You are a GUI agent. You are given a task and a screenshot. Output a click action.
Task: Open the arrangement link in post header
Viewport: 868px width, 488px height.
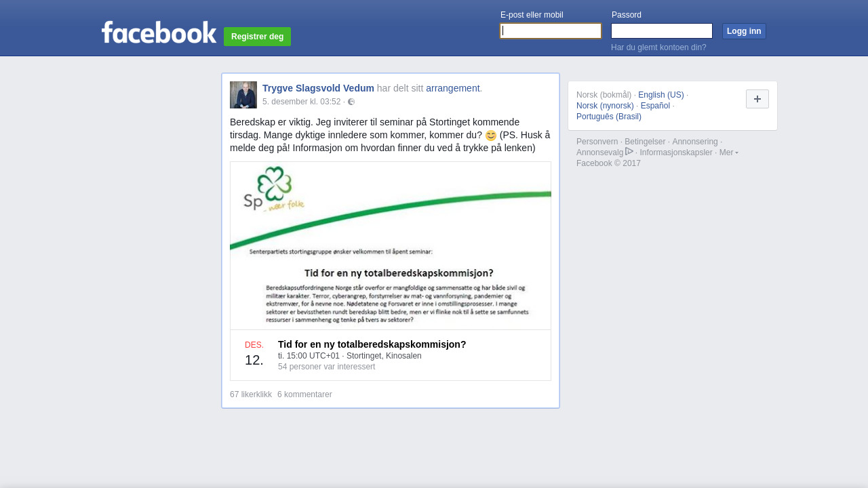[x=452, y=88]
